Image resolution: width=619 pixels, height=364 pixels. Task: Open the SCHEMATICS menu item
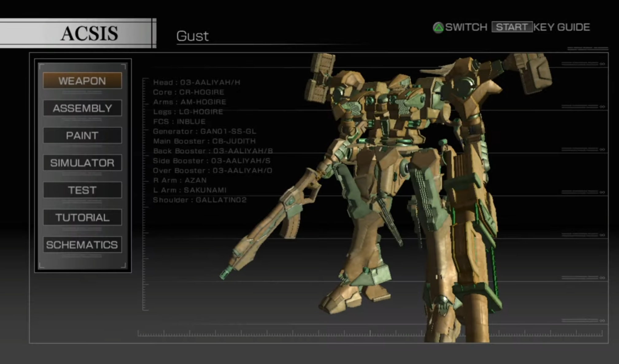82,244
